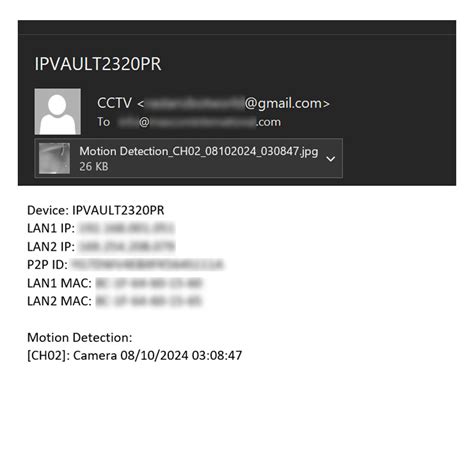Screen dimensions: 474x474
Task: Click the LAN1 MAC label
Action: pos(59,283)
